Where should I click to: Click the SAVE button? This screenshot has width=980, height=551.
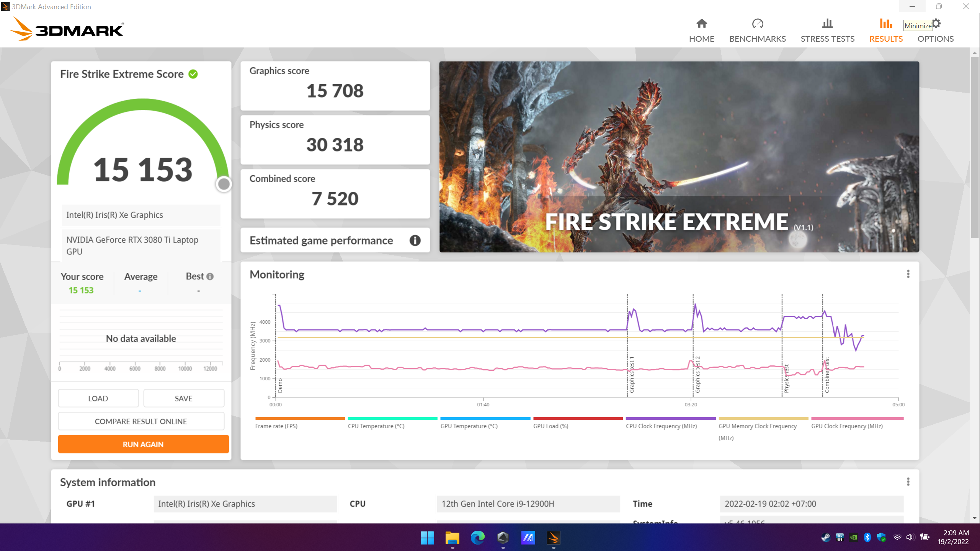[x=184, y=398]
